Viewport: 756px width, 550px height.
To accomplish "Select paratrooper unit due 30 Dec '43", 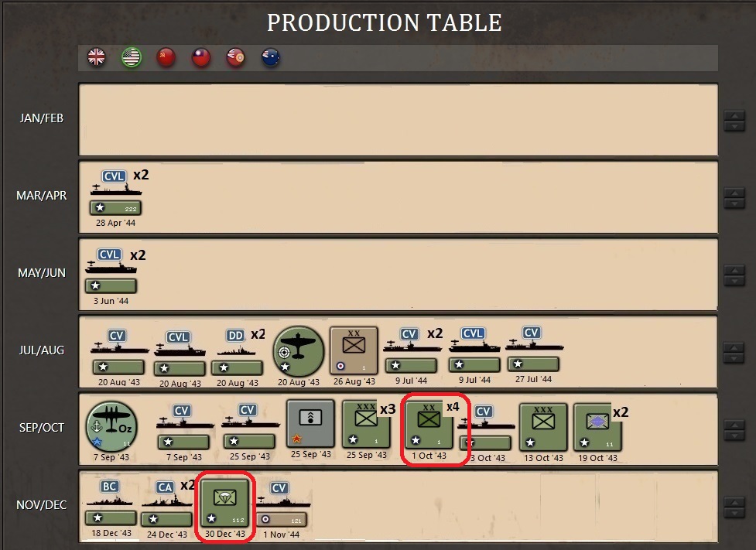I will [x=225, y=504].
